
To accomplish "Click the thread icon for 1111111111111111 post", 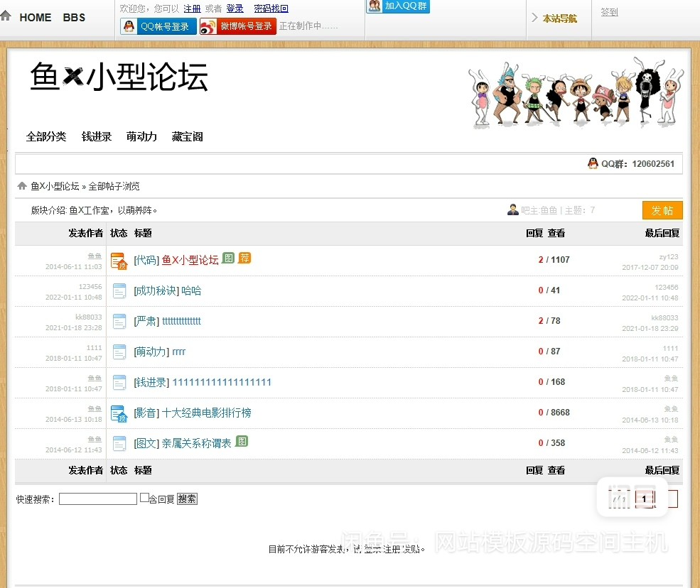I will point(119,382).
